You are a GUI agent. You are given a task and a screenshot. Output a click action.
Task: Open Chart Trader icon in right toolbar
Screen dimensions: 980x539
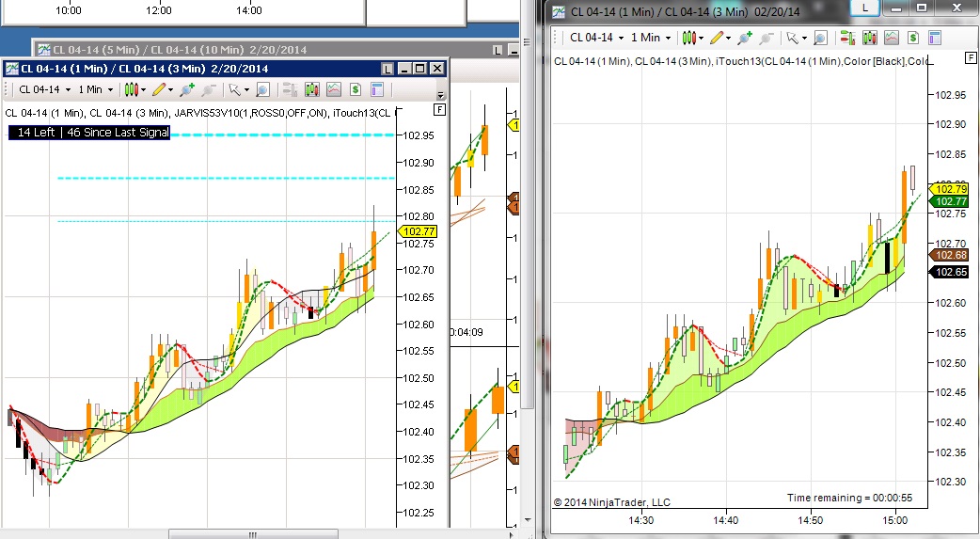coord(848,39)
